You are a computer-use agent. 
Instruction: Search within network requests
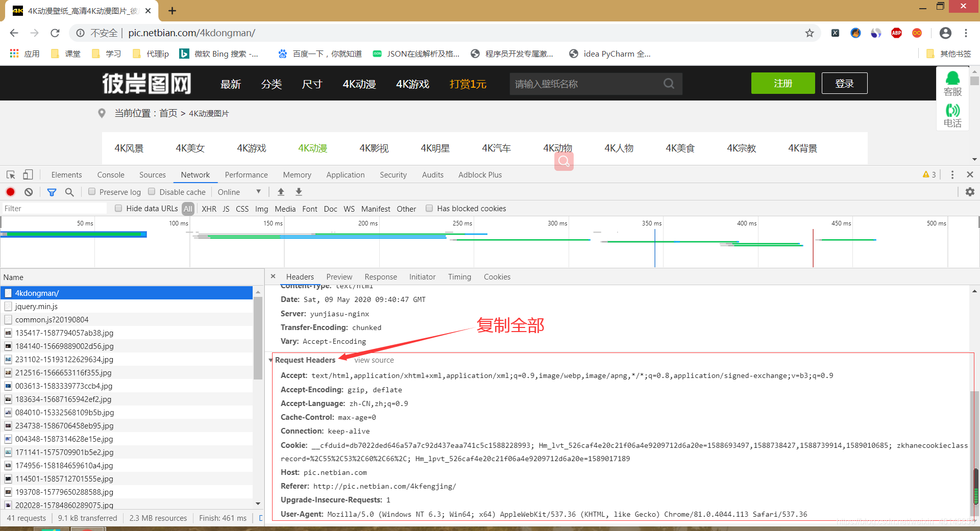pyautogui.click(x=70, y=192)
